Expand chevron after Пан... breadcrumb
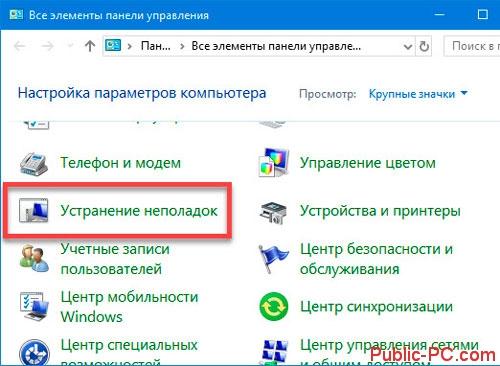 tap(182, 46)
